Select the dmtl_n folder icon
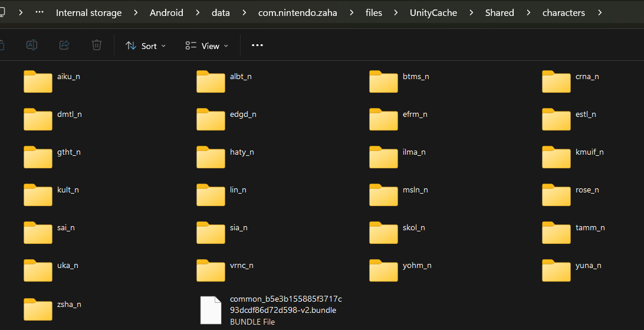The width and height of the screenshot is (644, 330). 38,119
